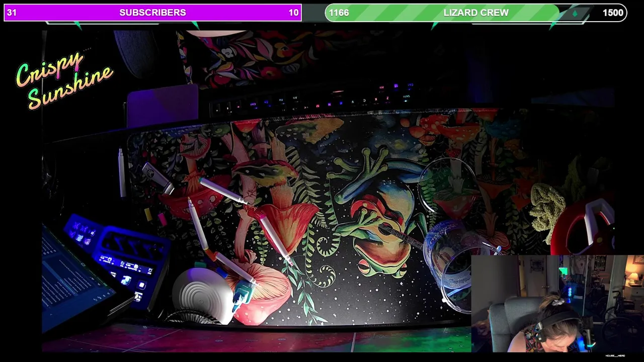Click the subscriber goal number "10"
The height and width of the screenshot is (362, 644).
tap(293, 13)
